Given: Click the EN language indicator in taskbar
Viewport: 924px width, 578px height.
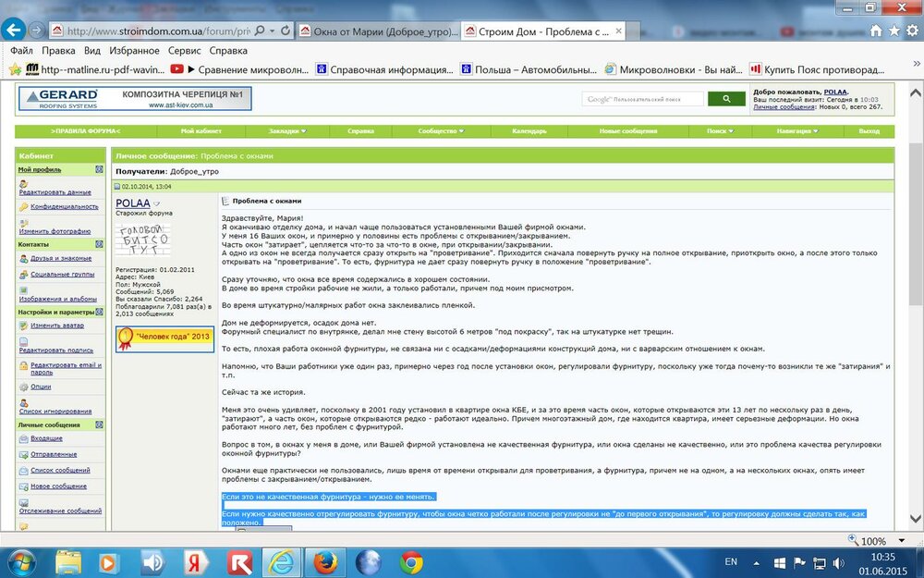Looking at the screenshot, I should point(731,562).
